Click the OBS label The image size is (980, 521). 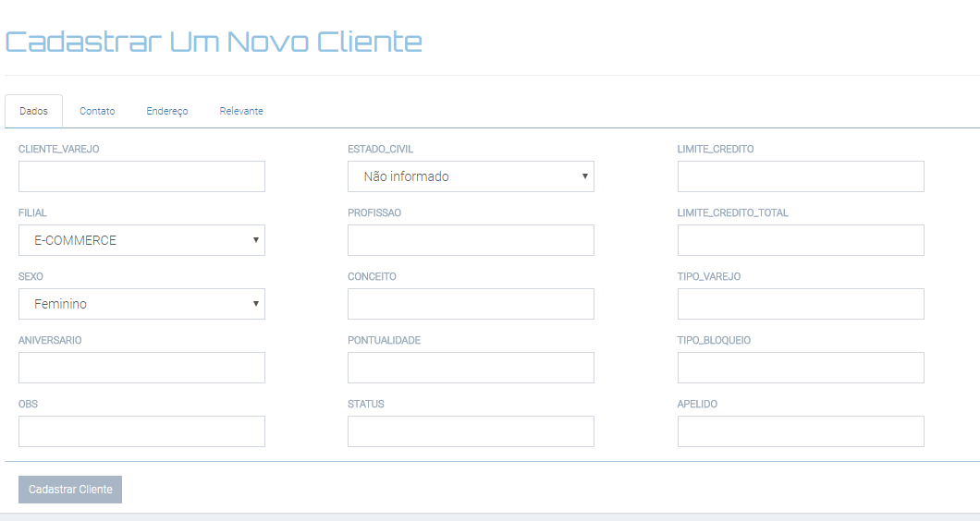click(28, 405)
